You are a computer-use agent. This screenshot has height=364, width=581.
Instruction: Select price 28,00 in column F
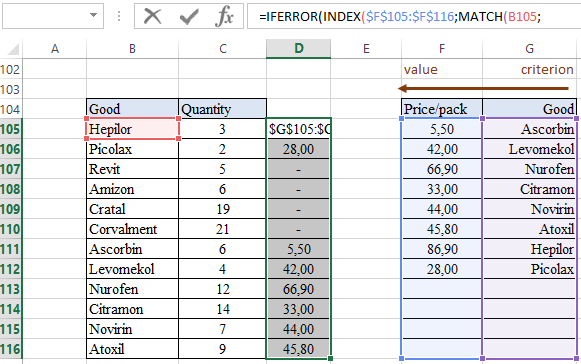pyautogui.click(x=442, y=269)
